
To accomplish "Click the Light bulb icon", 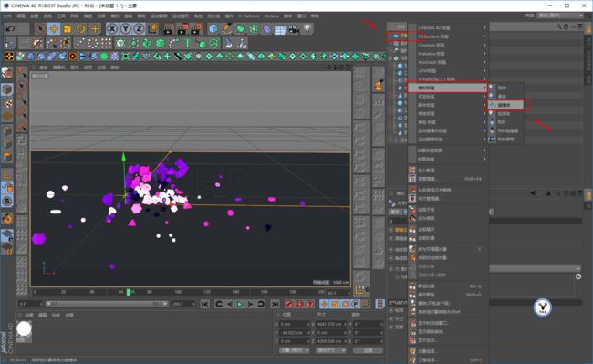I will tap(307, 28).
